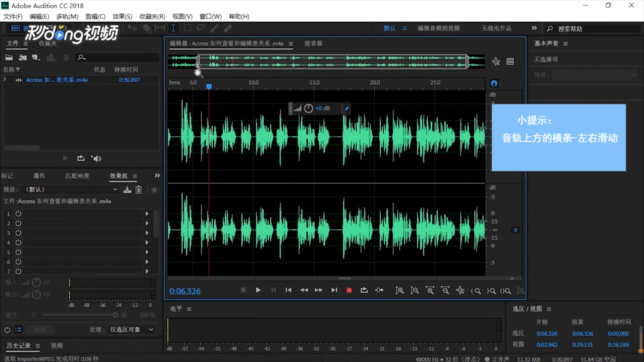Open effect menu arrow for slot 5
The width and height of the screenshot is (644, 362).
point(147,252)
